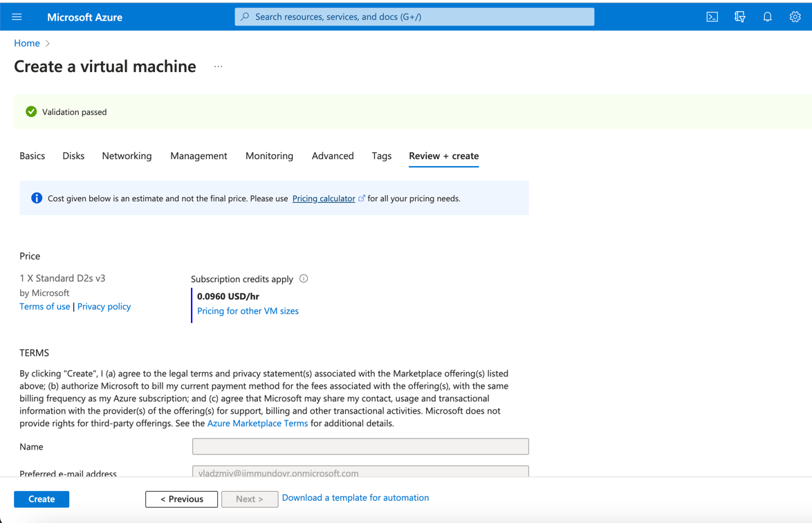The image size is (812, 523).
Task: Click the Next button
Action: click(x=250, y=499)
